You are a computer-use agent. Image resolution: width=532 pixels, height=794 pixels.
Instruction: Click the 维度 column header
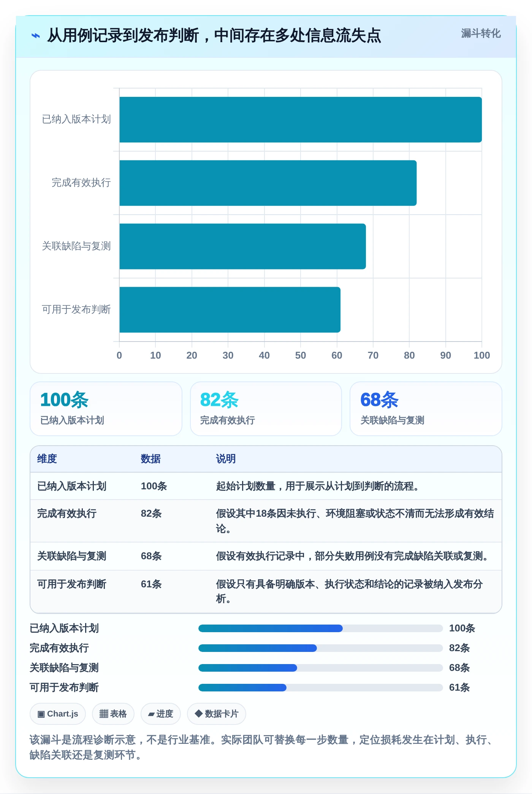click(x=47, y=459)
